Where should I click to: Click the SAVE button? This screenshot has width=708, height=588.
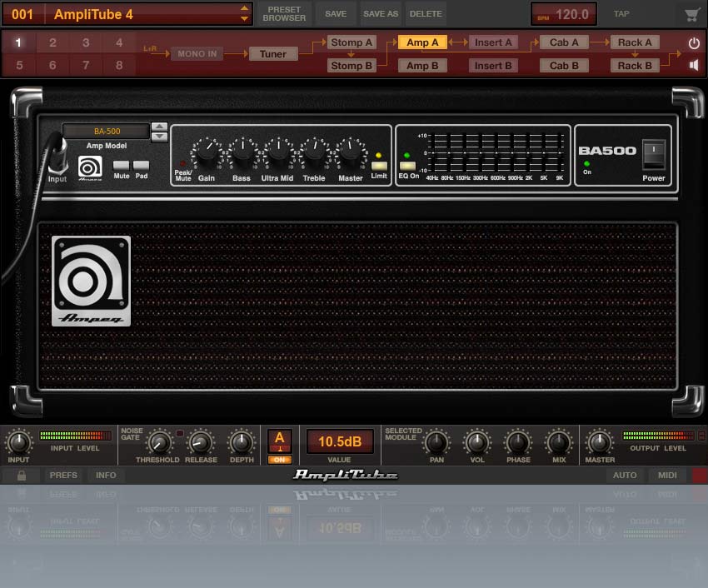[336, 14]
